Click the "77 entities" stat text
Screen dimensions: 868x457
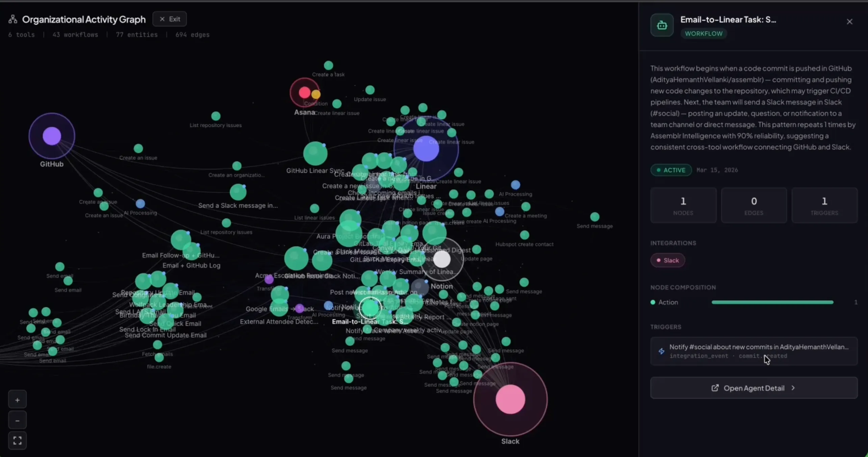click(137, 35)
